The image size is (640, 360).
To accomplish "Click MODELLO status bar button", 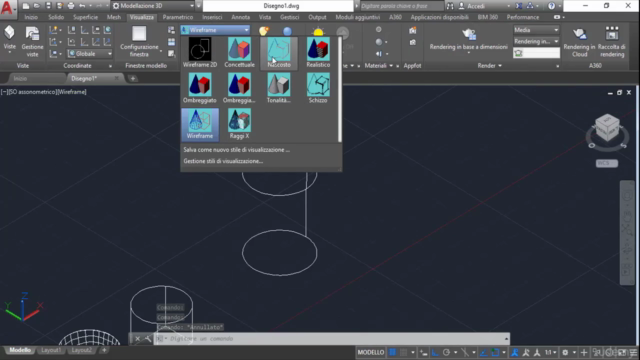I will 371,352.
